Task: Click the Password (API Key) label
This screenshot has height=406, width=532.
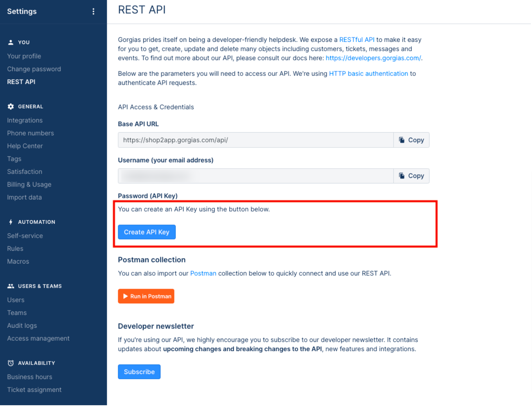Action: point(148,196)
